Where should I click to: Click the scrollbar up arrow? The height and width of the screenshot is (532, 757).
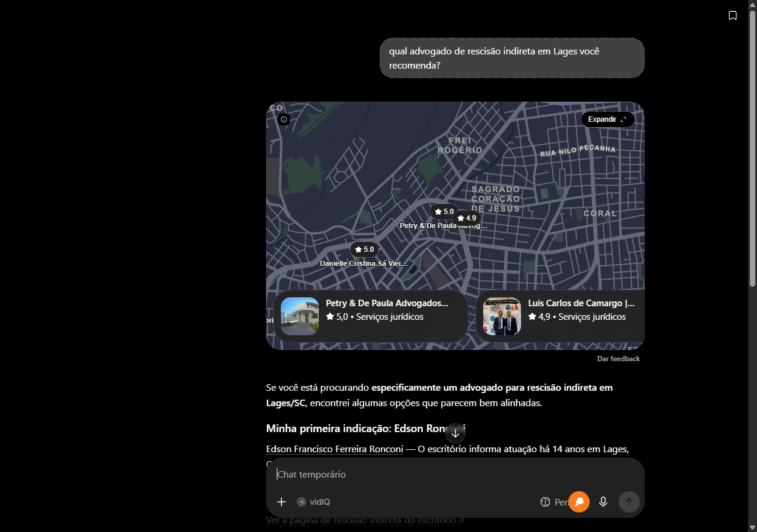[752, 5]
